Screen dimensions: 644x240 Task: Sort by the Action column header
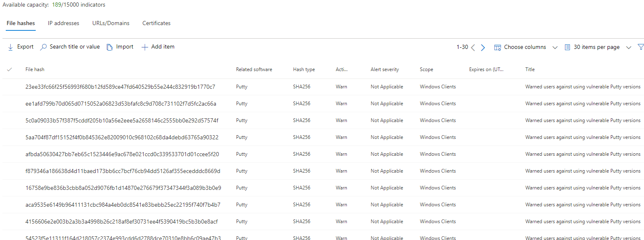coord(341,69)
